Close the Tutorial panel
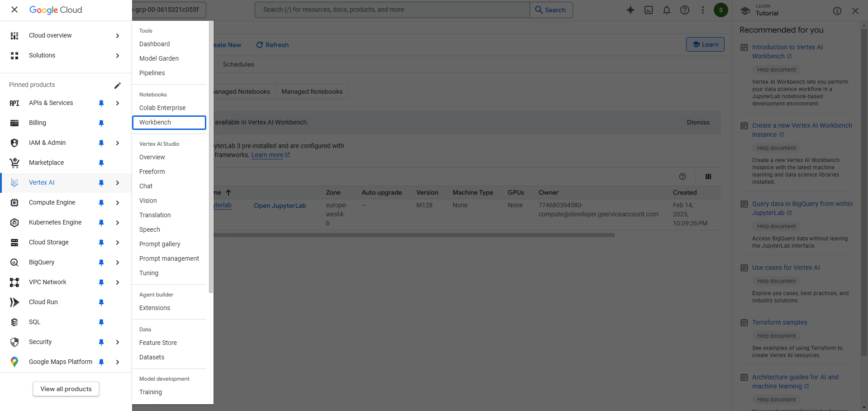This screenshot has height=411, width=868. click(855, 11)
